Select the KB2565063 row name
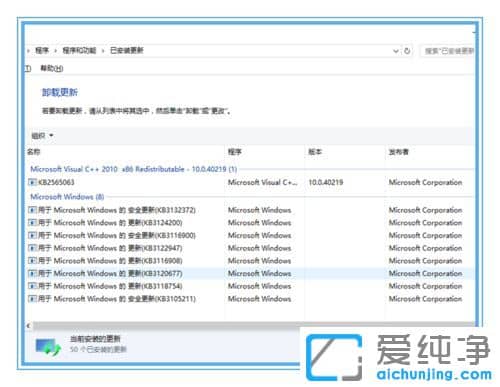 point(56,182)
